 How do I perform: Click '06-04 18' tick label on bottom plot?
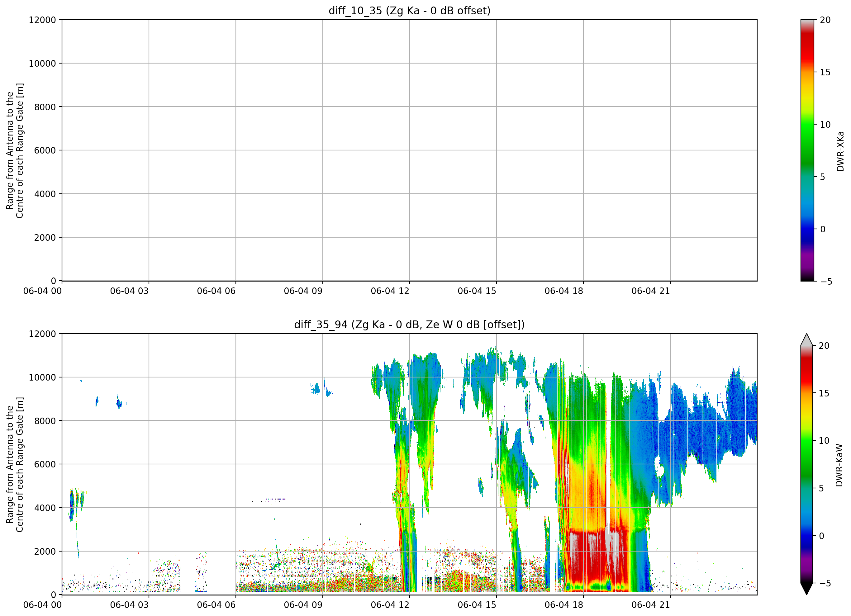pyautogui.click(x=564, y=605)
